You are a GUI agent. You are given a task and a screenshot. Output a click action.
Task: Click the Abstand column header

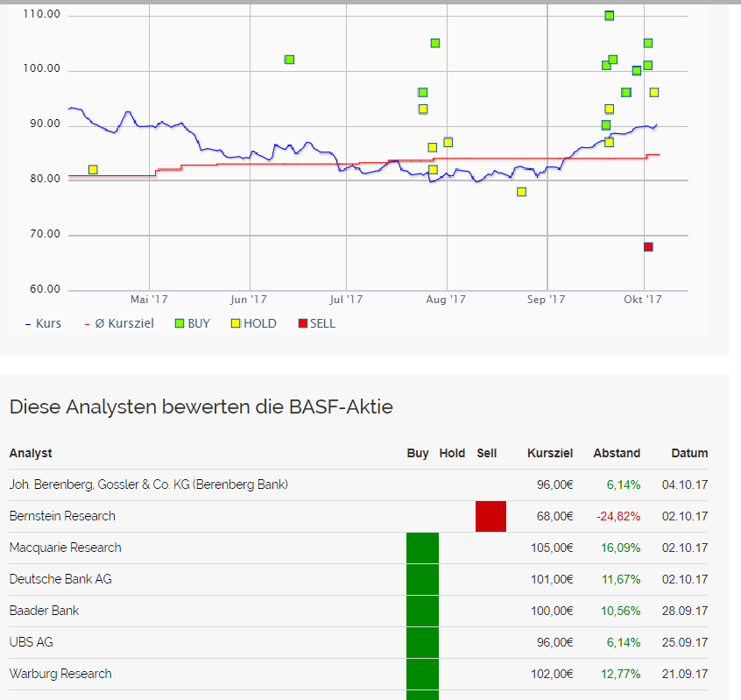click(617, 453)
